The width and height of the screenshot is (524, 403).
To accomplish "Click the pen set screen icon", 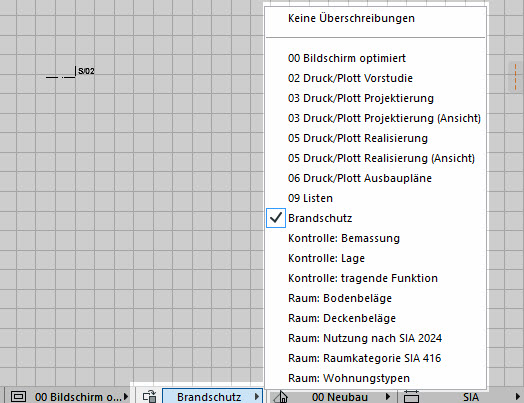I will (x=18, y=397).
